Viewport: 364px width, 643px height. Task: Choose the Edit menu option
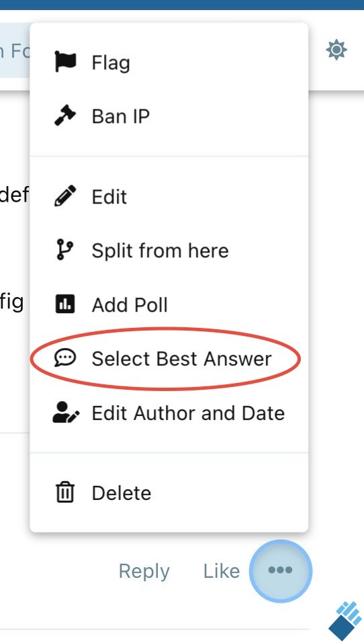[x=169, y=196]
